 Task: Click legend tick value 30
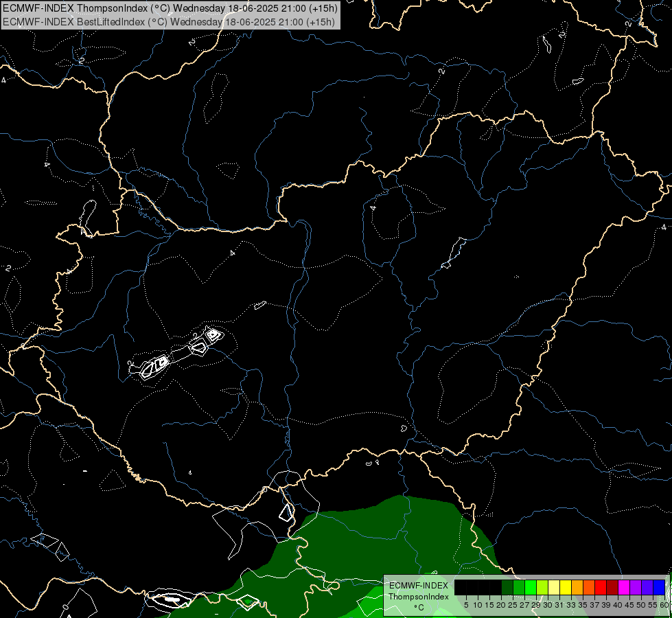click(x=548, y=605)
